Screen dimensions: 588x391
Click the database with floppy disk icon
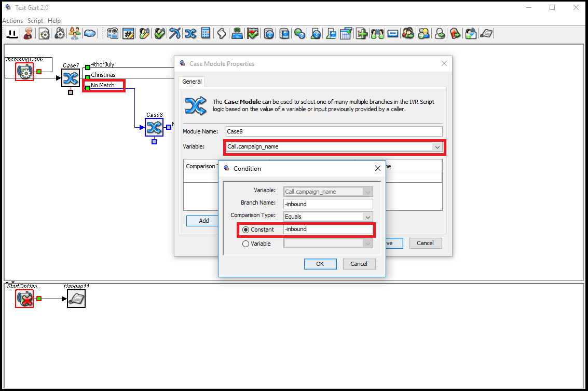(x=284, y=34)
